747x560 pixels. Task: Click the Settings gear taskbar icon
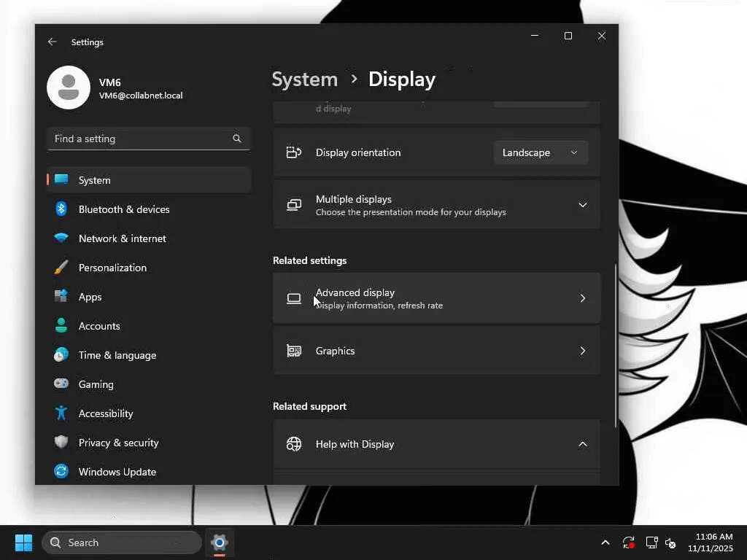pos(219,542)
